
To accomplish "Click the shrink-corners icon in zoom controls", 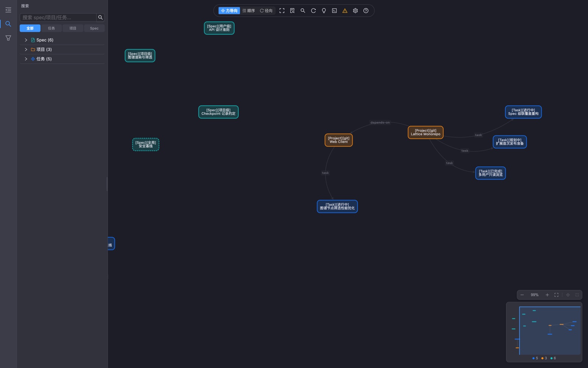I will click(x=577, y=295).
